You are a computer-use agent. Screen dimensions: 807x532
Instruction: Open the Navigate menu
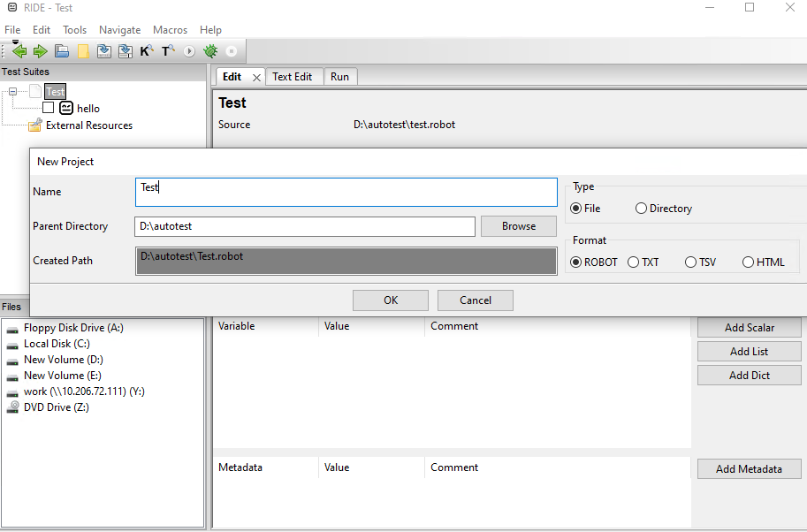click(120, 30)
